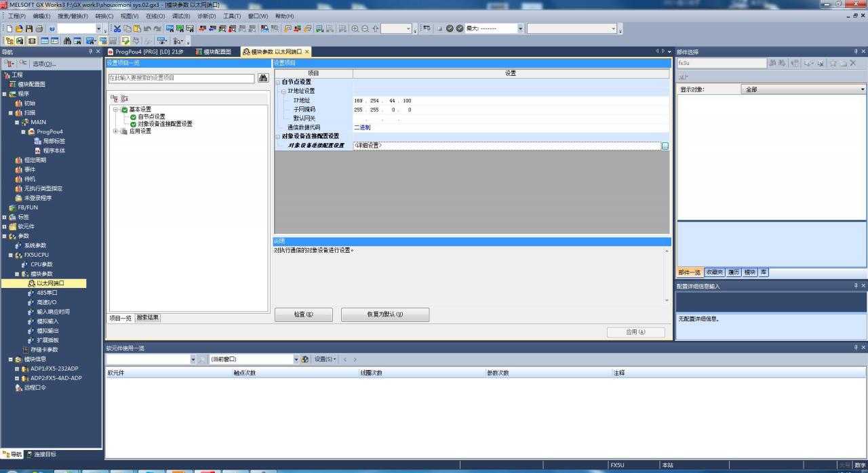This screenshot has width=868, height=473.
Task: Click the Open Project folder icon
Action: [20, 28]
